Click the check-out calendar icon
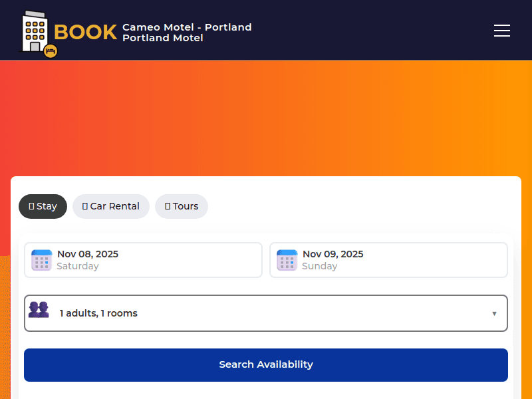This screenshot has width=532, height=399. tap(287, 260)
